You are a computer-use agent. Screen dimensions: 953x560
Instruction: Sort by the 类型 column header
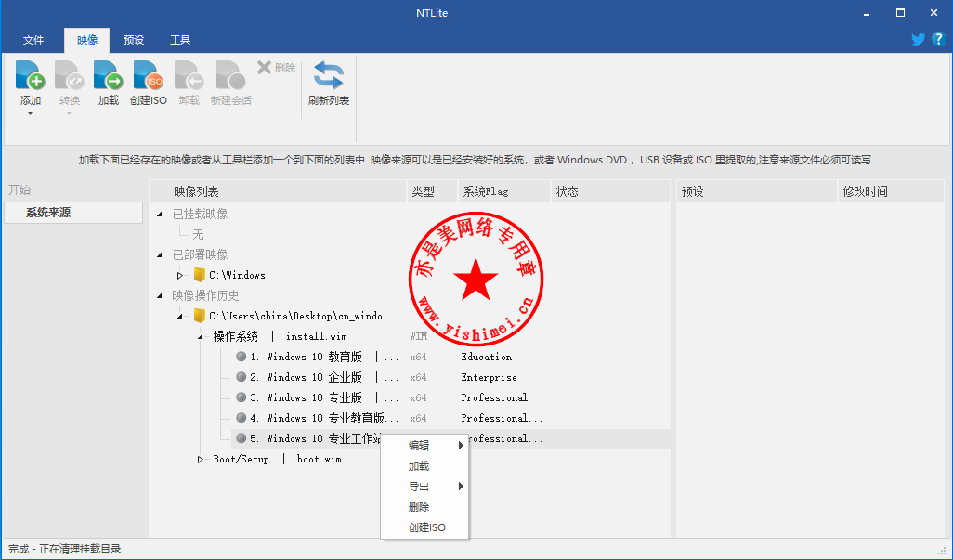tap(432, 191)
